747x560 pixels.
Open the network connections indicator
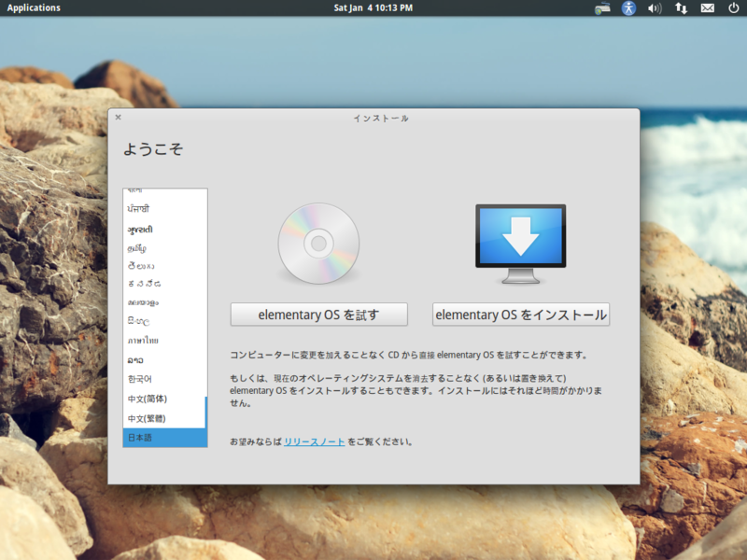pyautogui.click(x=682, y=8)
